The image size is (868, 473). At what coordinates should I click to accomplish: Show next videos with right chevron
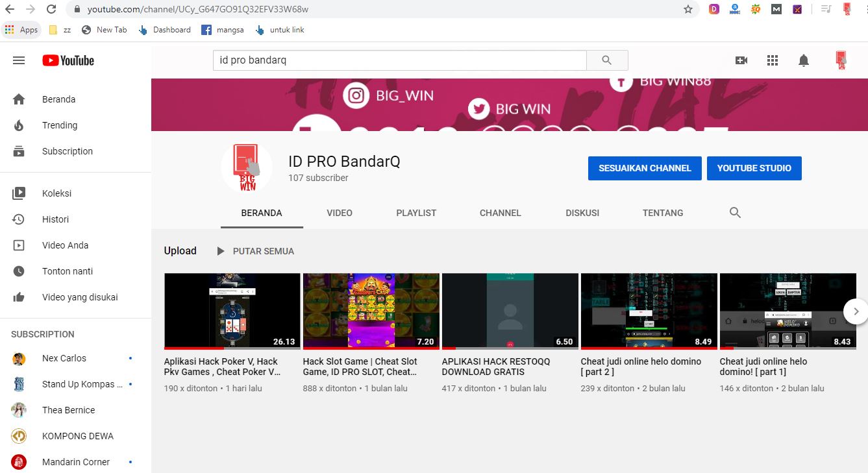pyautogui.click(x=856, y=311)
